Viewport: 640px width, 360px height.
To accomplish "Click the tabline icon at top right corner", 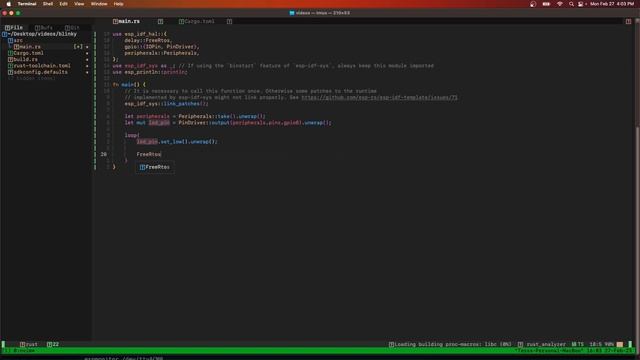I will (628, 21).
